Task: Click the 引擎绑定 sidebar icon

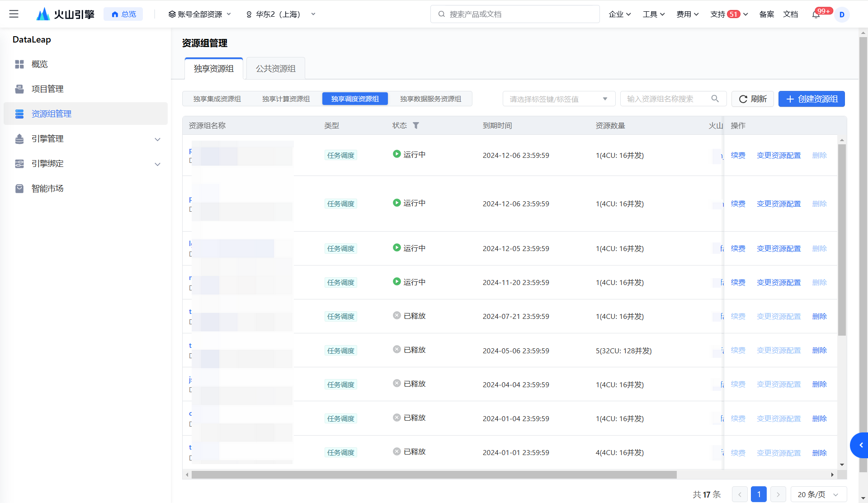Action: pyautogui.click(x=19, y=164)
